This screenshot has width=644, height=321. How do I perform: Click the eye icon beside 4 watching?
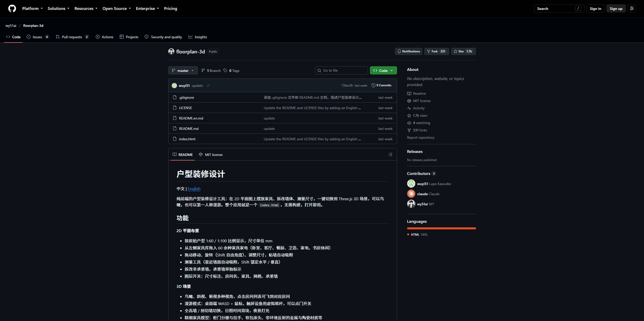(409, 123)
